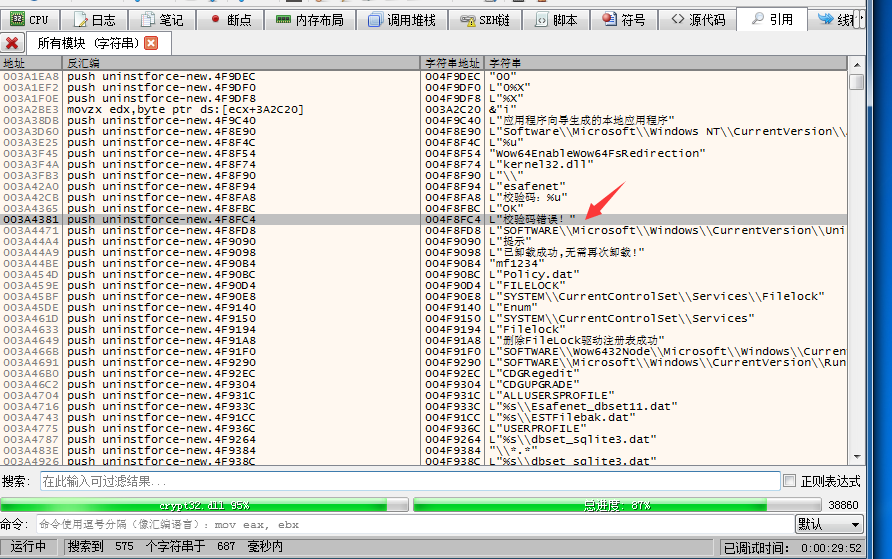
Task: Open the 默认 command type dropdown
Action: [x=829, y=524]
